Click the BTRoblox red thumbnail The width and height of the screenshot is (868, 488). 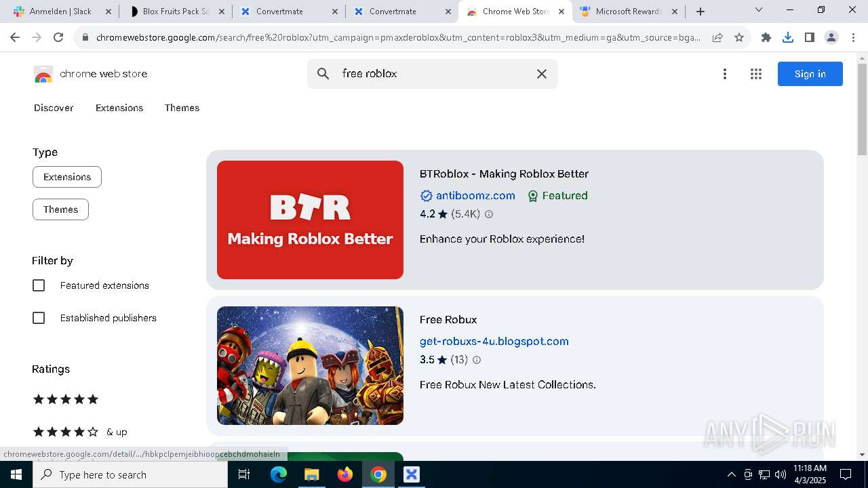[x=310, y=220]
